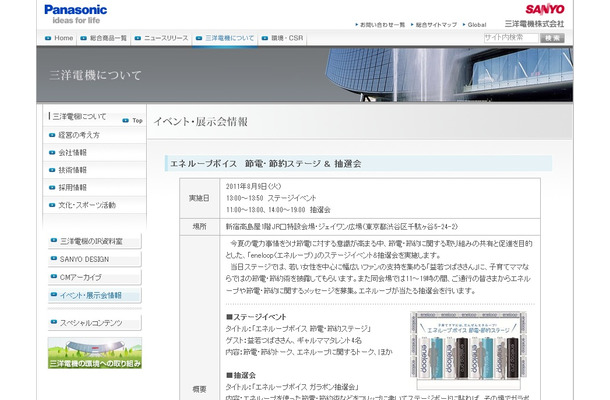Click the bullet icon beside sidebar Top
The image size is (610, 400).
(x=125, y=121)
